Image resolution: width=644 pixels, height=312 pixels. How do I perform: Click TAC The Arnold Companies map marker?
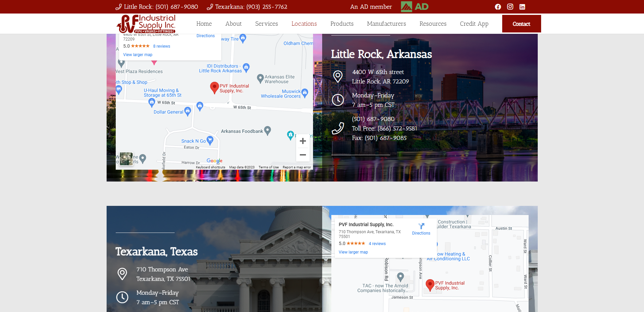(x=400, y=277)
